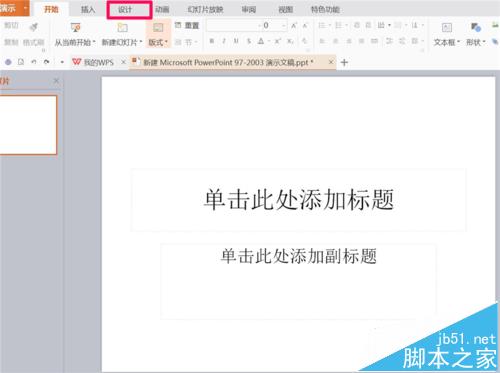Screen dimensions: 500x373
Task: Switch to the 特色功能 tab
Action: point(325,10)
